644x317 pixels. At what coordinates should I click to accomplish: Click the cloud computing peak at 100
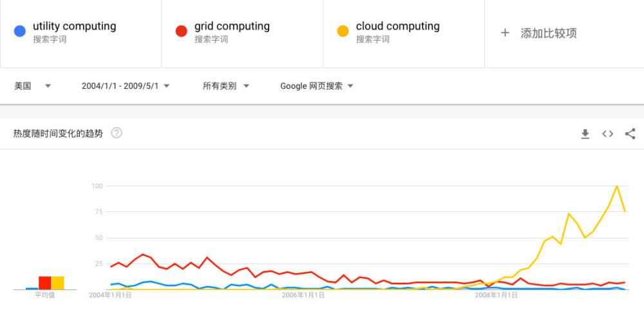click(617, 186)
